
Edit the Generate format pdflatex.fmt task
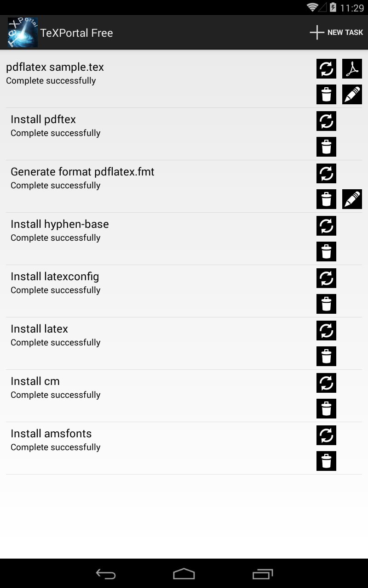(352, 199)
